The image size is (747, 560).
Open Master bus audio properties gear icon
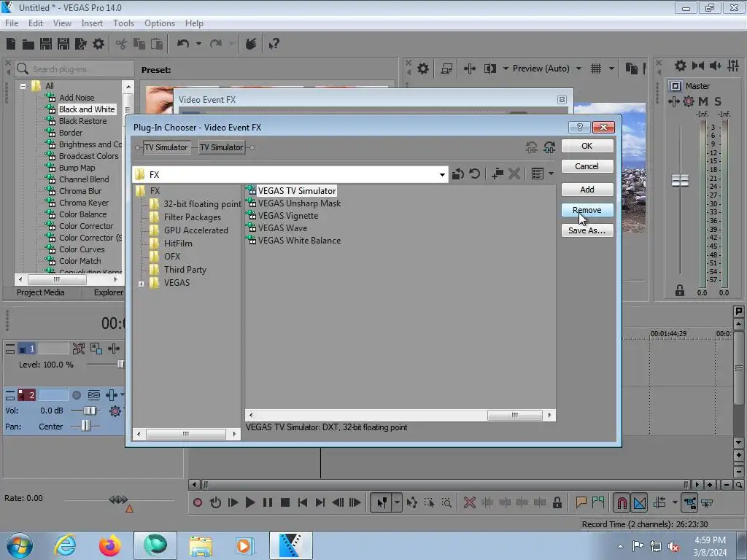(680, 66)
